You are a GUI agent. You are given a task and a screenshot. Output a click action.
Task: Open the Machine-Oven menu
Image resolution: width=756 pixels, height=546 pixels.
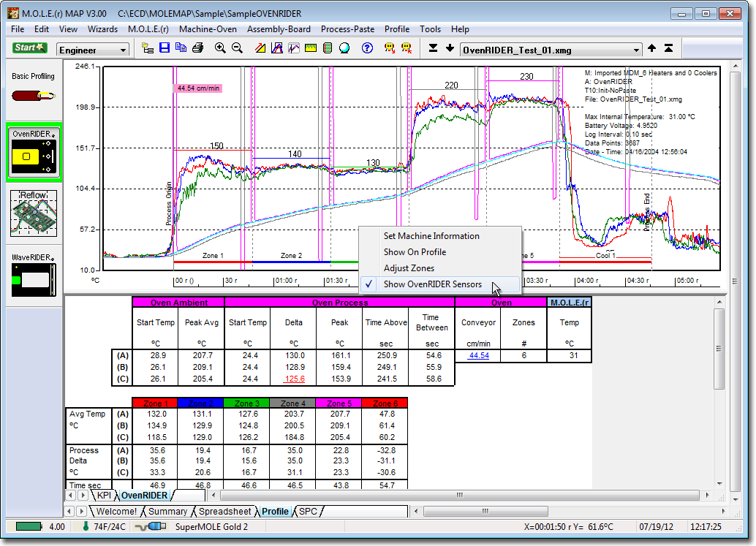point(208,29)
